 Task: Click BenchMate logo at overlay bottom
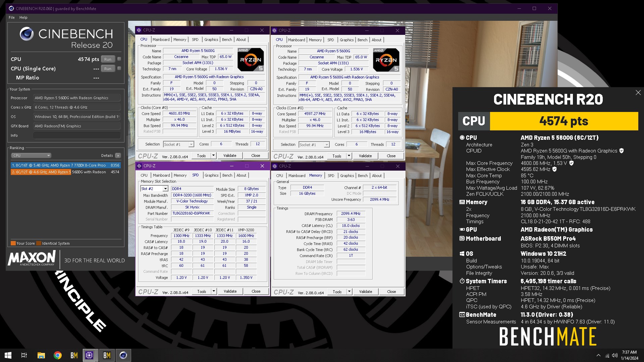548,337
